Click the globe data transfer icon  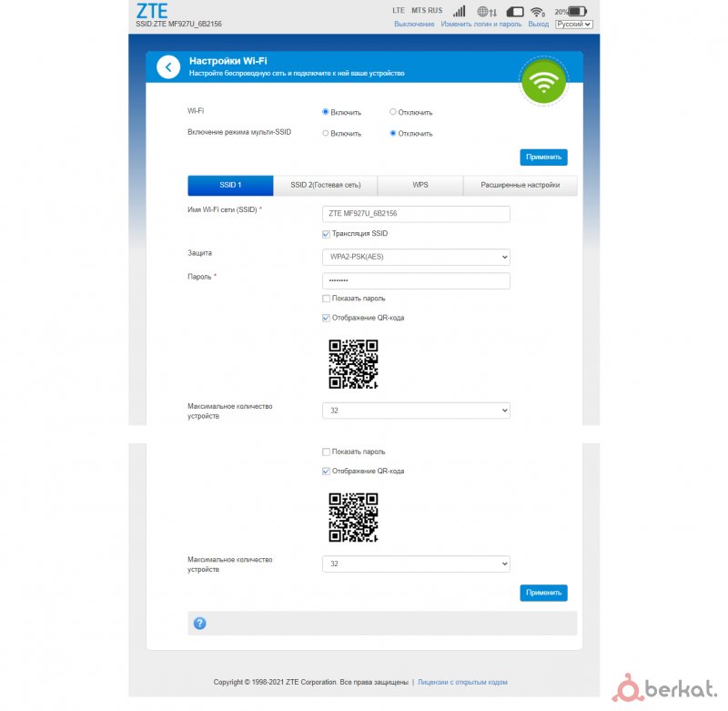point(487,11)
